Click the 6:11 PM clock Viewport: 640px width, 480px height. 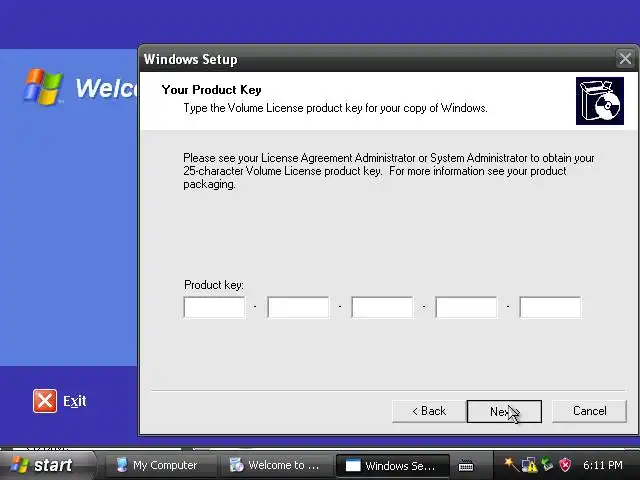click(603, 465)
